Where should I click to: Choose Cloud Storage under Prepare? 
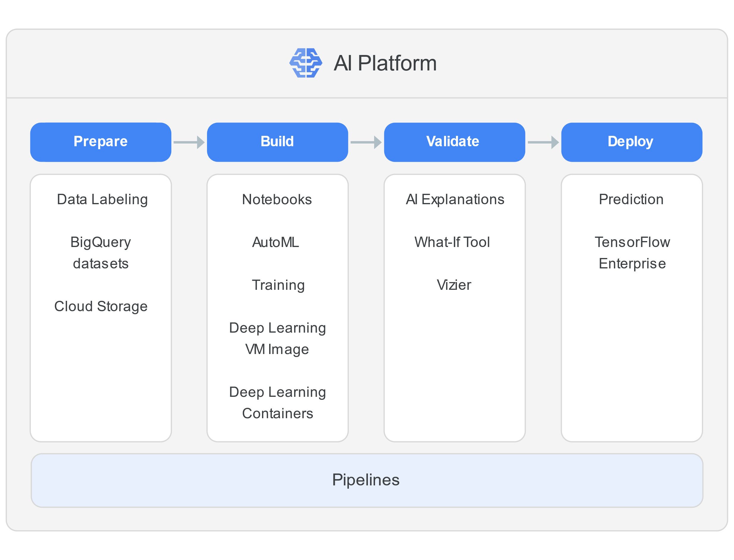click(101, 306)
